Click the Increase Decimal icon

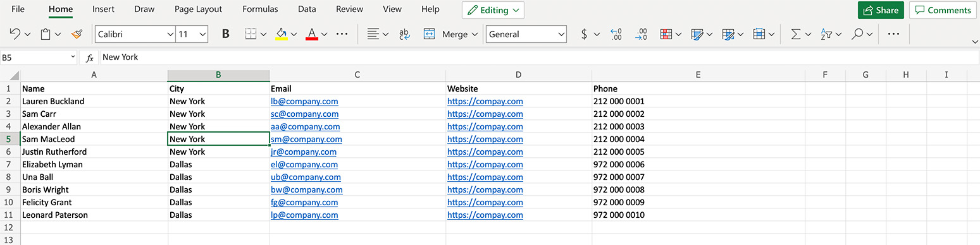pos(616,34)
